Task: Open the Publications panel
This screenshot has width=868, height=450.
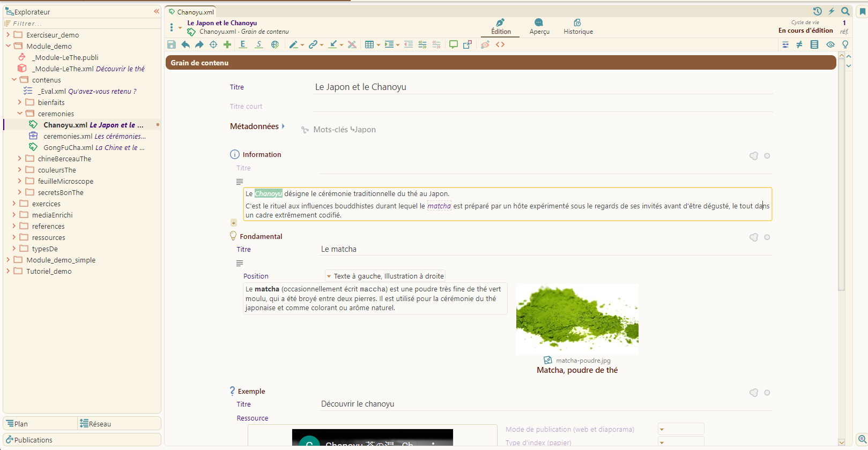Action: pyautogui.click(x=33, y=440)
